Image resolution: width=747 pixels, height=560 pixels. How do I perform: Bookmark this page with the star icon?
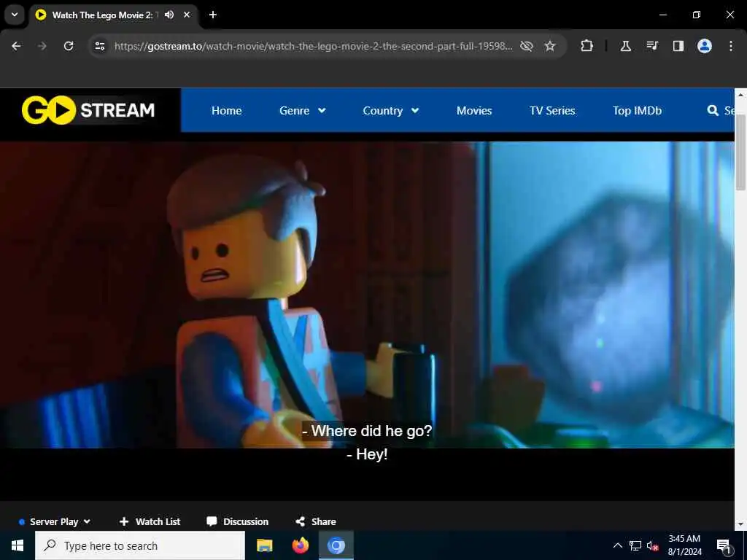(x=550, y=46)
